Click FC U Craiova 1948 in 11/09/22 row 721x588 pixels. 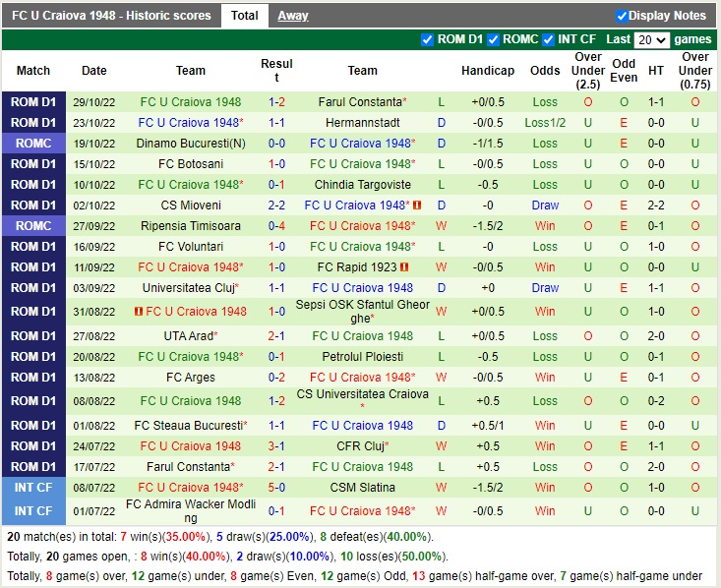coord(191,267)
